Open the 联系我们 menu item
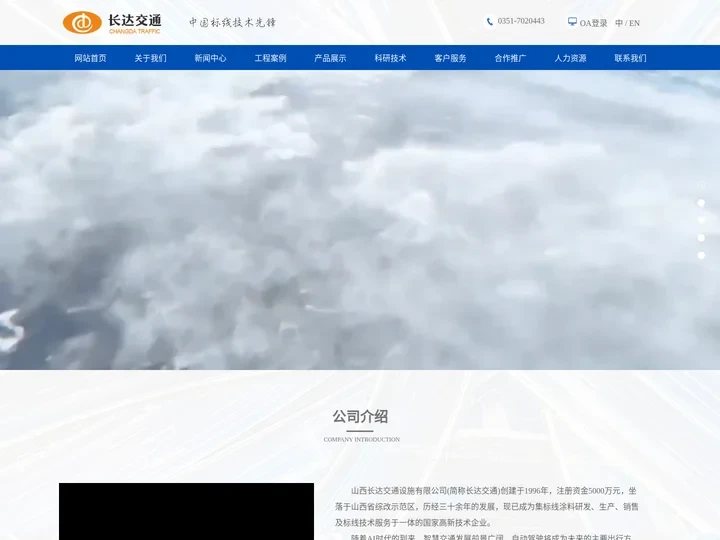 click(x=630, y=58)
